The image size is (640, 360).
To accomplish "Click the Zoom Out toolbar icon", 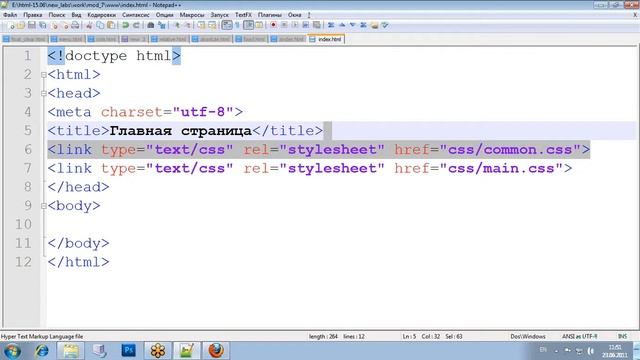I will tap(188, 25).
